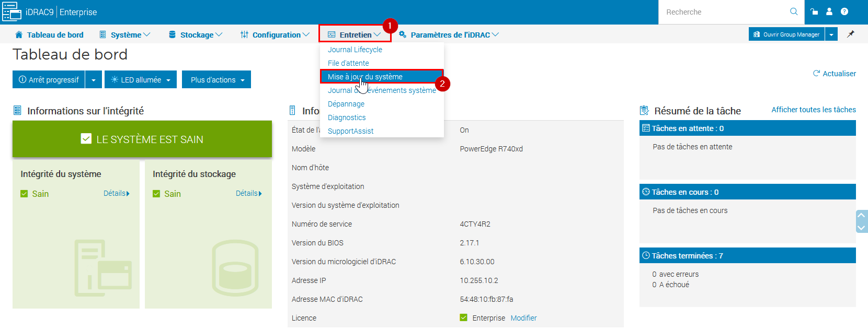Click the unlocked padlock icon in header
This screenshot has height=330, width=868.
pyautogui.click(x=814, y=11)
